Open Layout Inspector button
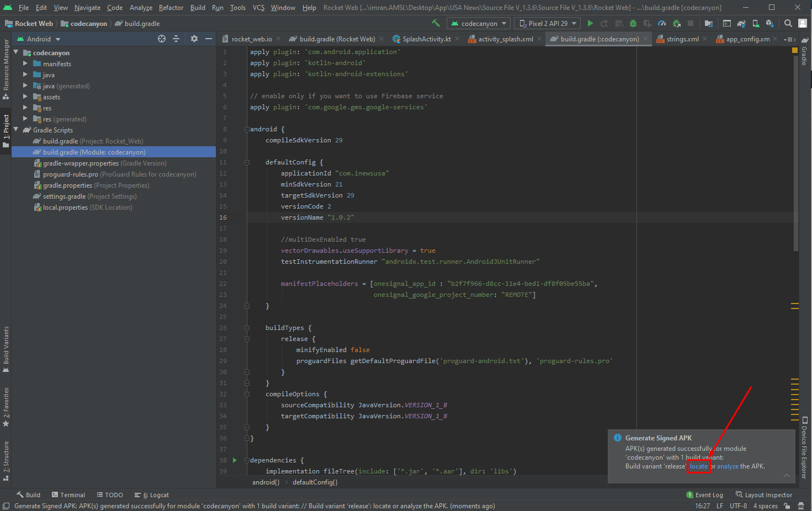Viewport: 812px width, 511px height. (764, 495)
